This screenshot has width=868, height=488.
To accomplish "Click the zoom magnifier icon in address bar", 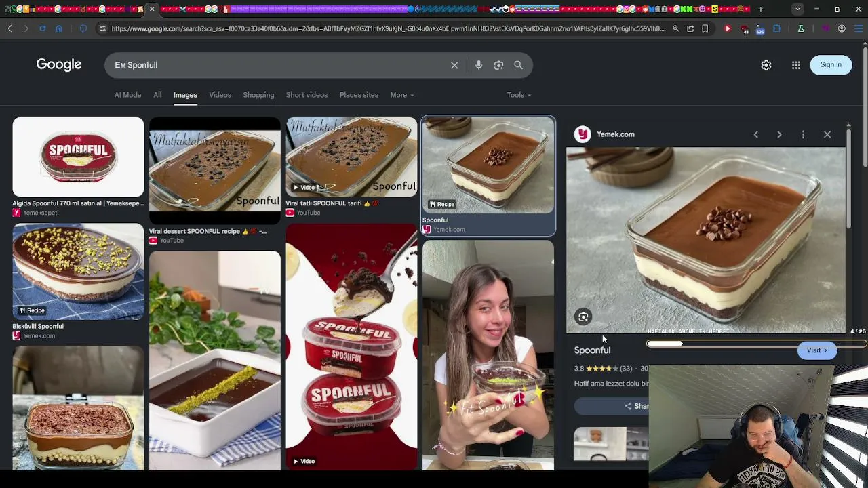I will (x=676, y=28).
